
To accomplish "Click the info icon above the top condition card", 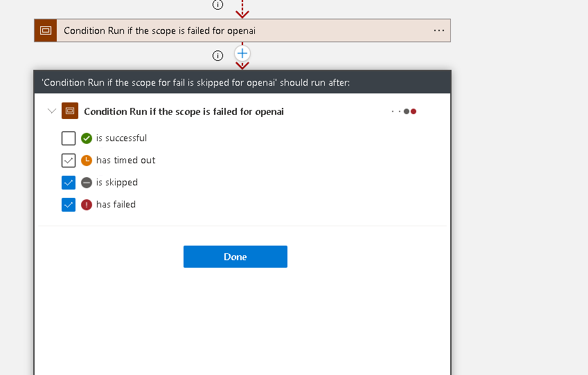I will pos(217,4).
